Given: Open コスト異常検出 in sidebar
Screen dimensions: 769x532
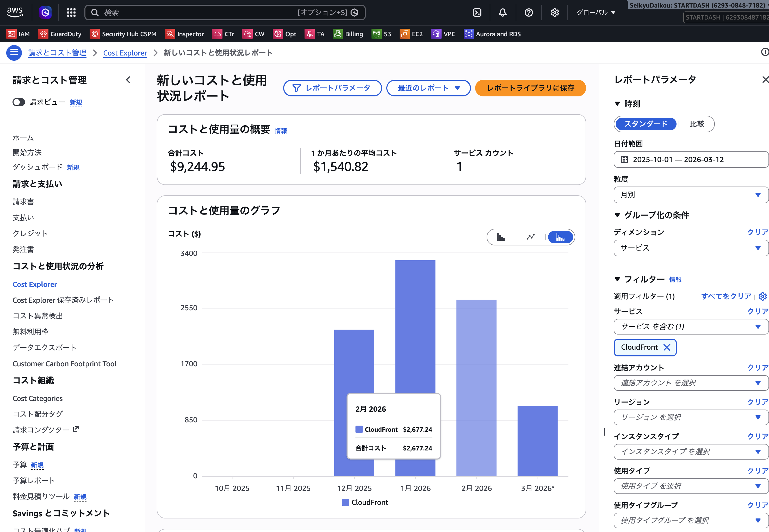Looking at the screenshot, I should [38, 316].
